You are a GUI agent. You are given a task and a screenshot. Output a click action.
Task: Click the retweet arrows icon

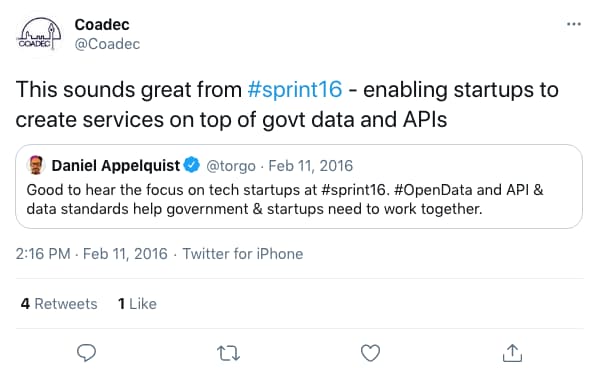click(228, 353)
